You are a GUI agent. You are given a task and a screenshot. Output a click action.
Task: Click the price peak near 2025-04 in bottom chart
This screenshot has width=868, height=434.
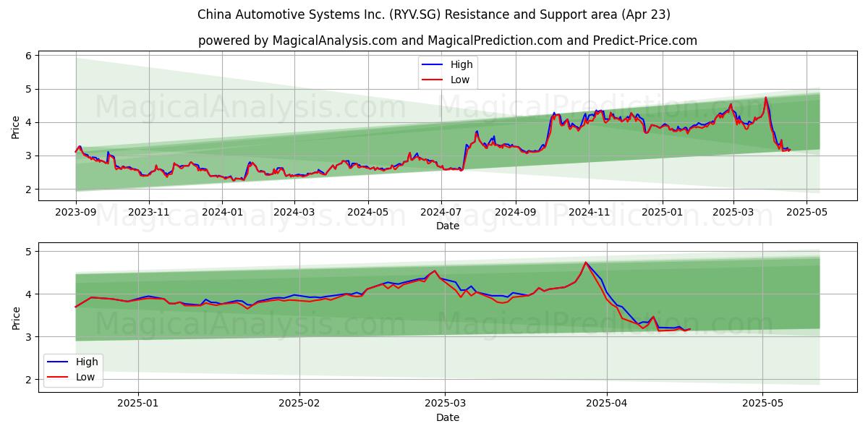point(585,263)
